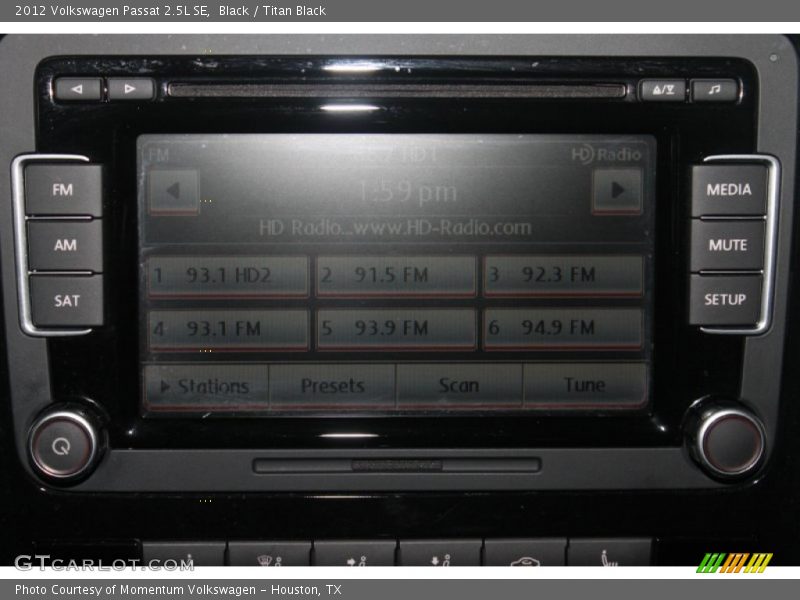Open the Presets tab
Image resolution: width=800 pixels, height=600 pixels.
(x=332, y=386)
